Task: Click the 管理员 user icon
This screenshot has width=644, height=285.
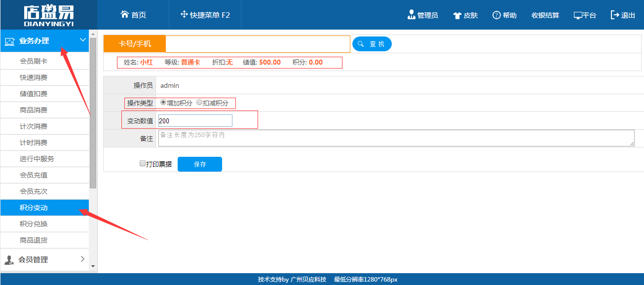Action: (412, 15)
